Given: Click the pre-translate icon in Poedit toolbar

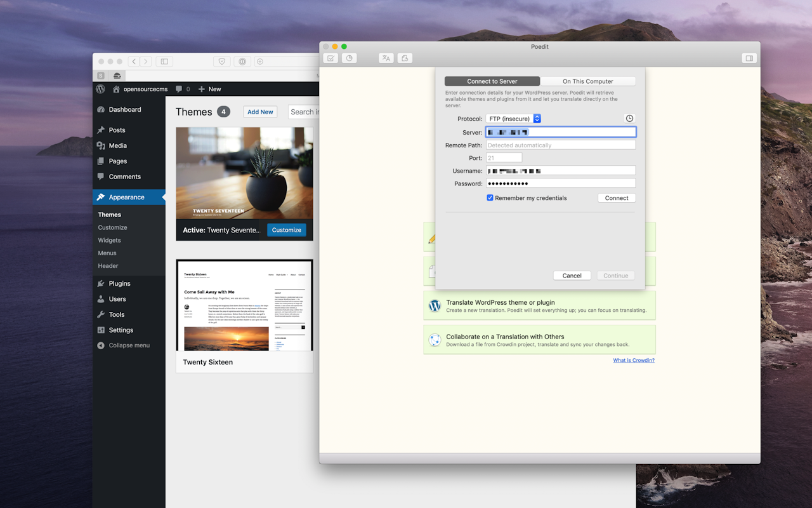Looking at the screenshot, I should coord(386,58).
